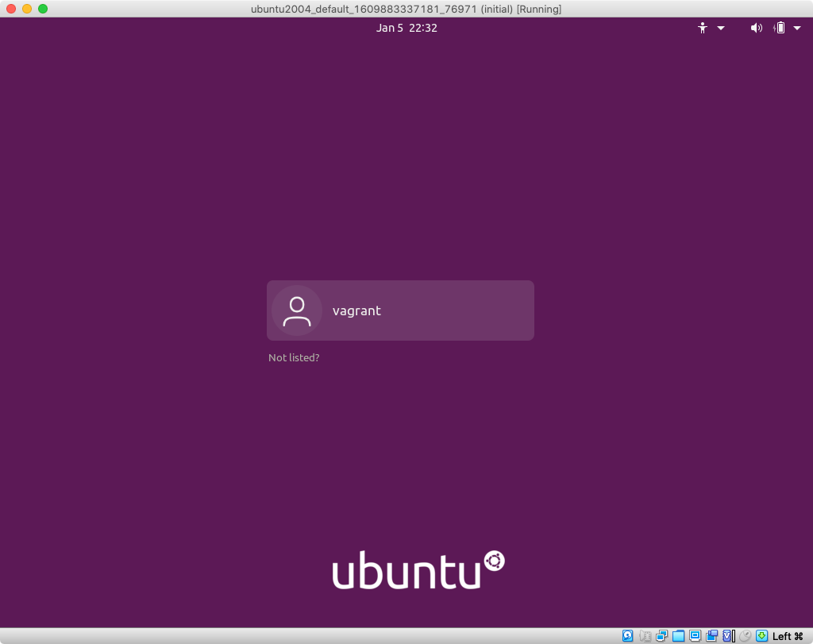Minimize the VM window with yellow button
This screenshot has width=813, height=644.
(27, 9)
